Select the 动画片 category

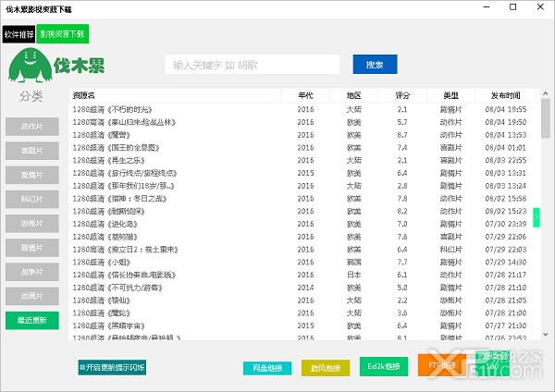[x=32, y=296]
